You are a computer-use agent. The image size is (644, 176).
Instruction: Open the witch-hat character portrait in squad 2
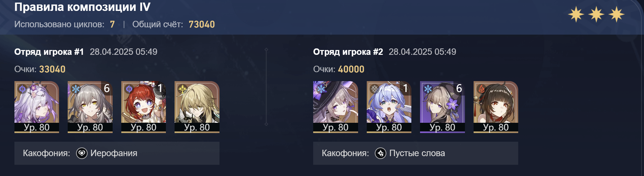(x=336, y=107)
